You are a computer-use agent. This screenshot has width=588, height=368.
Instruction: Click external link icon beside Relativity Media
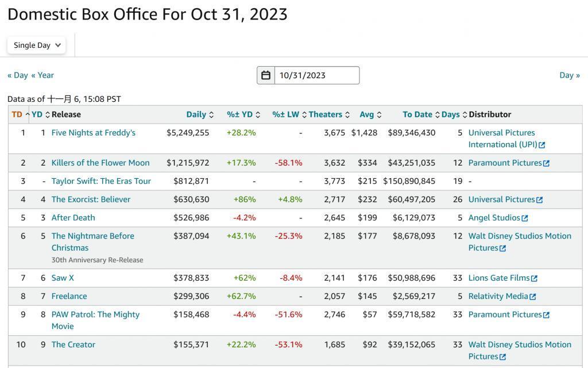(533, 297)
